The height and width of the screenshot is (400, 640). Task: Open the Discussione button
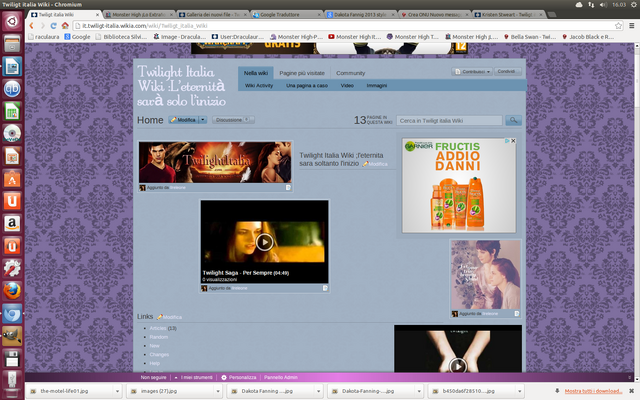click(233, 120)
